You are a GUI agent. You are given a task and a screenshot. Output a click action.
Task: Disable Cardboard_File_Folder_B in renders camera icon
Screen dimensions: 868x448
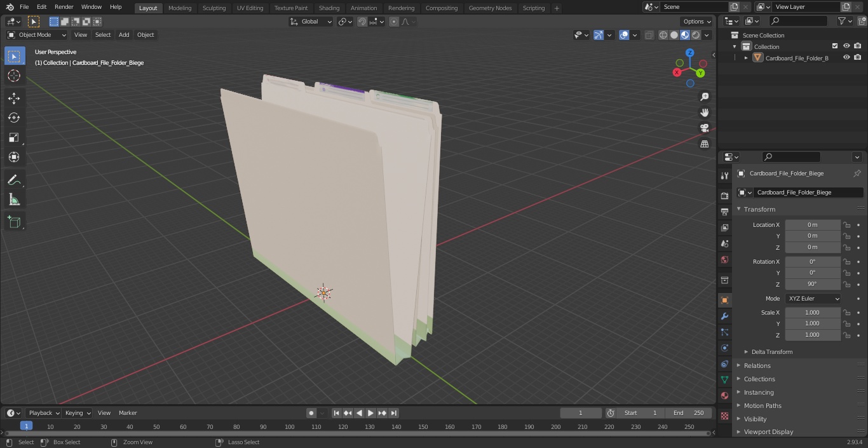[x=858, y=58]
